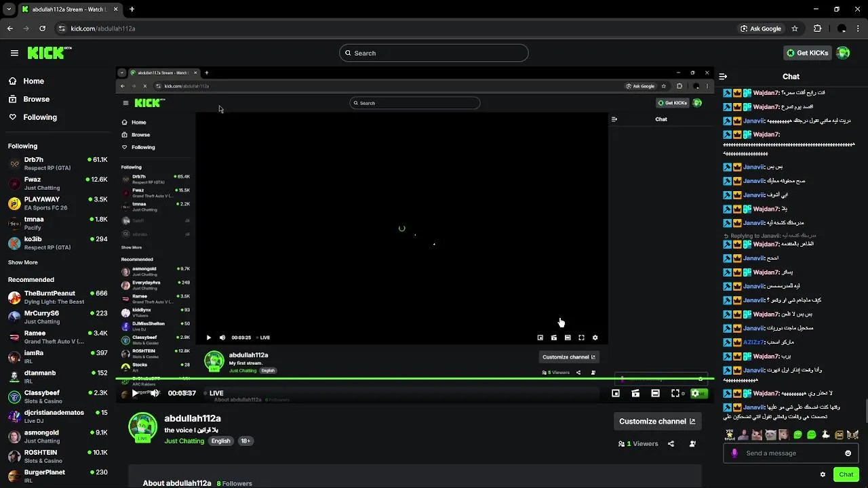This screenshot has height=488, width=868.
Task: Toggle fullscreen on the stream player
Action: click(675, 393)
